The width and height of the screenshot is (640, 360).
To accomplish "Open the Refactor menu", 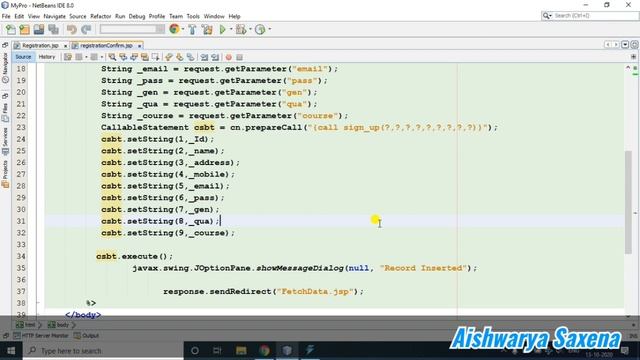I will point(100,16).
